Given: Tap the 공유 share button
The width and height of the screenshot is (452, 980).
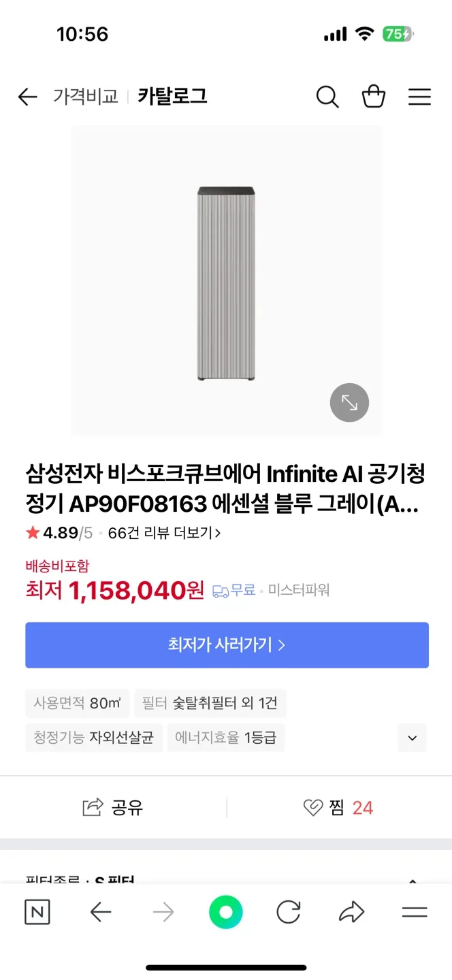Looking at the screenshot, I should (113, 808).
